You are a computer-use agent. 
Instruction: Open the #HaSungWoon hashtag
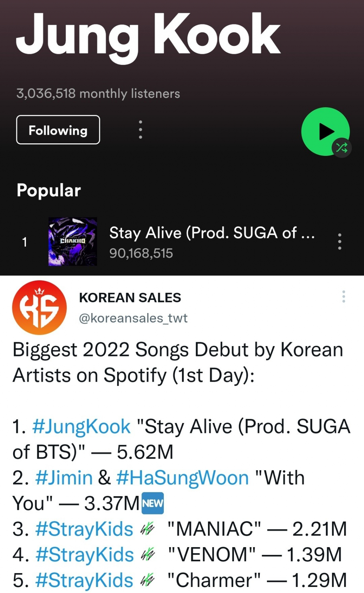(182, 477)
